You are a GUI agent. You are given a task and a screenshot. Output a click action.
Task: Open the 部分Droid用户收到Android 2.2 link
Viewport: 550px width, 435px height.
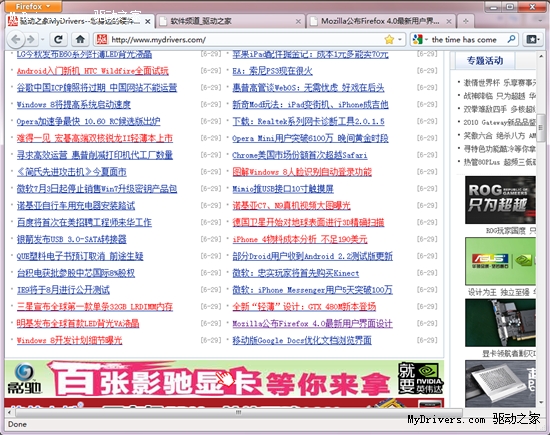313,256
